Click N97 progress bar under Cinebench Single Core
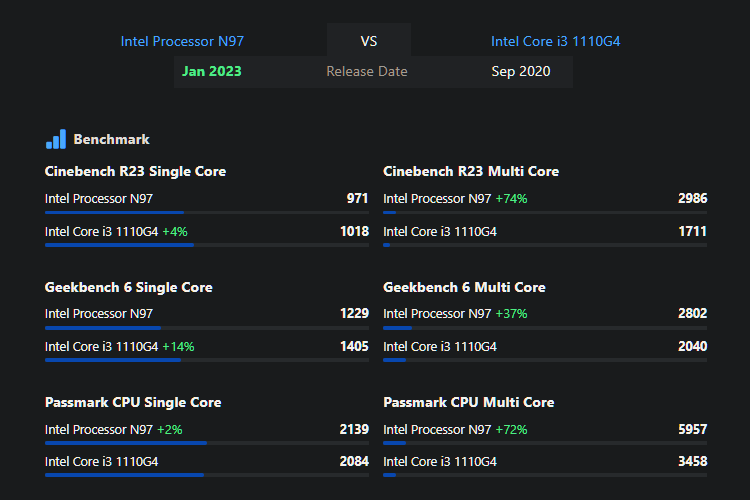The image size is (750, 500). [207, 212]
